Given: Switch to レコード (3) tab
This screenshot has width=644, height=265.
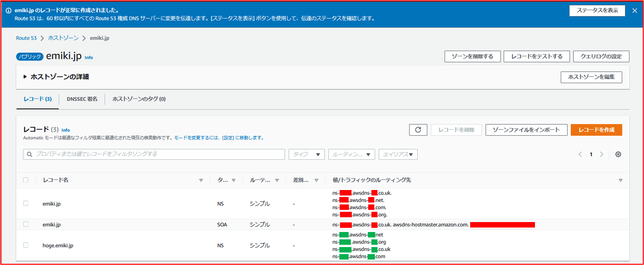Looking at the screenshot, I should [38, 99].
